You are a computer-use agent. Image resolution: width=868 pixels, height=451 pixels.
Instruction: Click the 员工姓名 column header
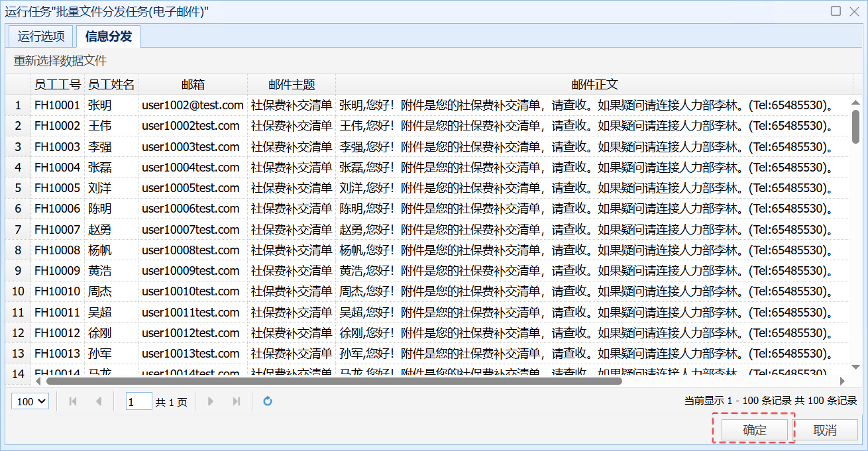pos(111,84)
